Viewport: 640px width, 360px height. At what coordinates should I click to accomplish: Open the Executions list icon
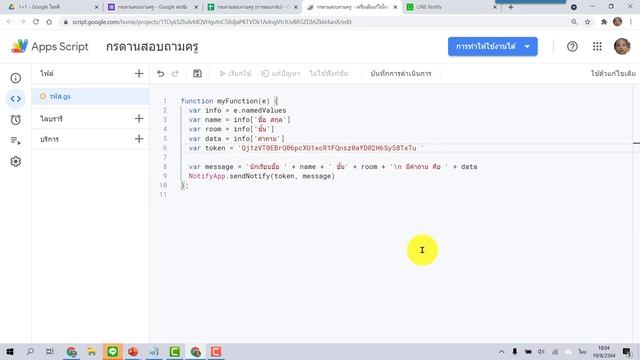point(16,141)
